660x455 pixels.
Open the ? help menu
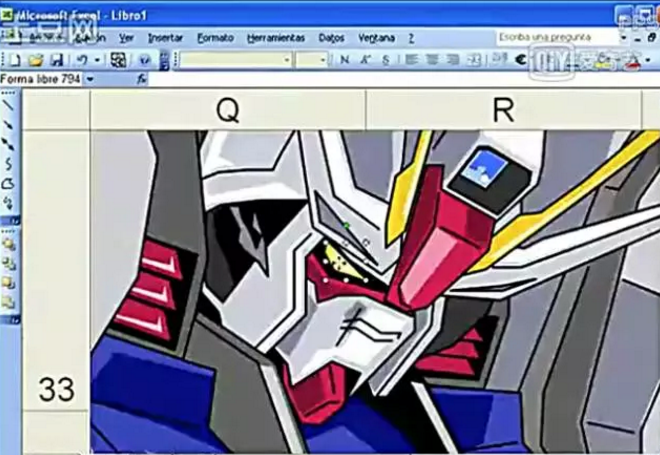411,38
